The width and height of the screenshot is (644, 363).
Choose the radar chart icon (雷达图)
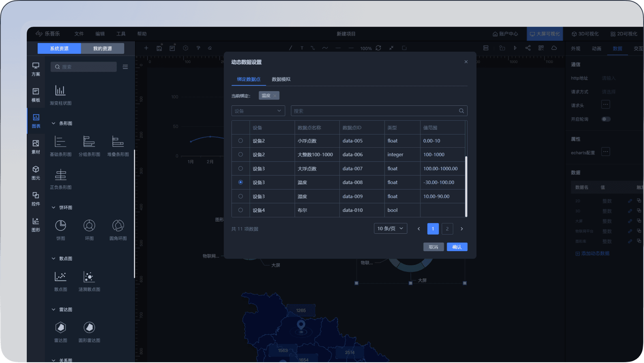coord(60,327)
